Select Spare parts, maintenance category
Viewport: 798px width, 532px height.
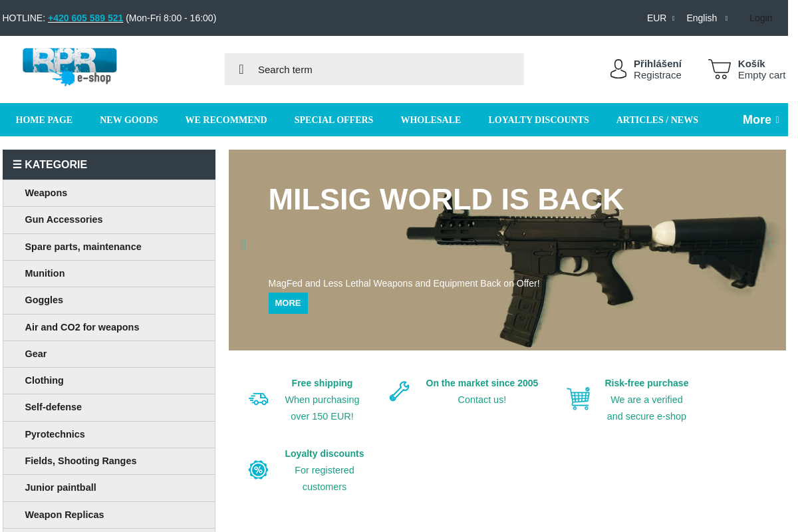click(109, 247)
